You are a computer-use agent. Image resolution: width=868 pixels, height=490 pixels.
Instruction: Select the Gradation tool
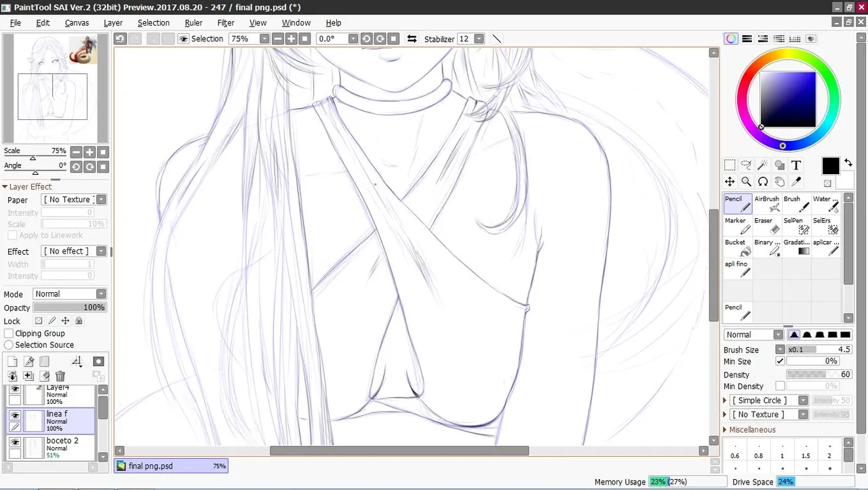coord(797,247)
